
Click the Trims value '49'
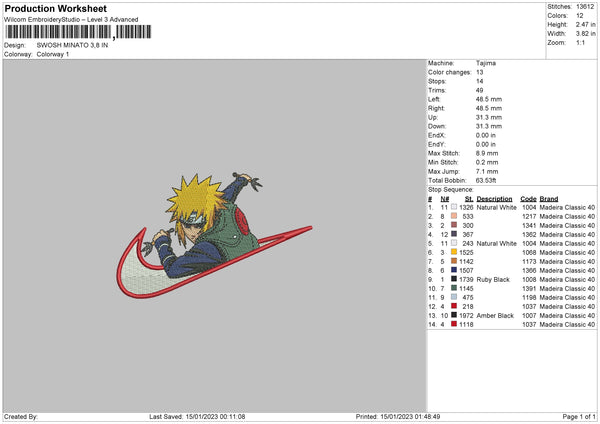(479, 90)
